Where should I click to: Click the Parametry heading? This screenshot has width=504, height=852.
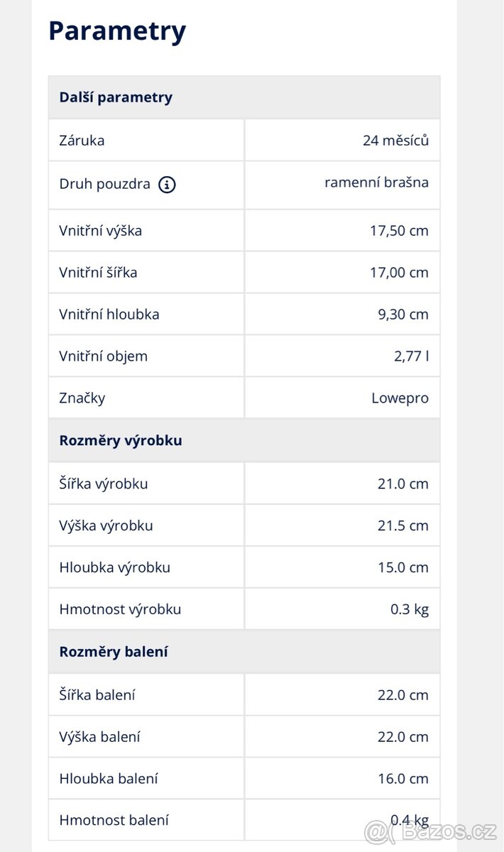tap(117, 31)
